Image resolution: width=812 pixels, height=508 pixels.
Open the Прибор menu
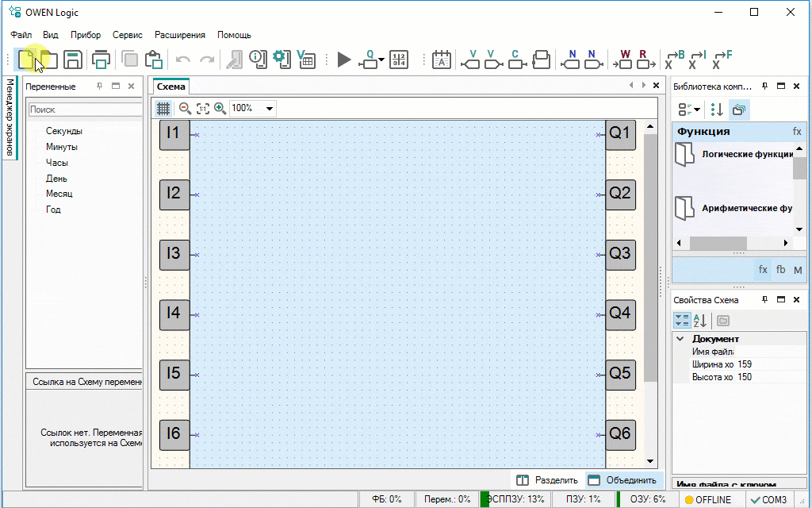click(x=86, y=35)
